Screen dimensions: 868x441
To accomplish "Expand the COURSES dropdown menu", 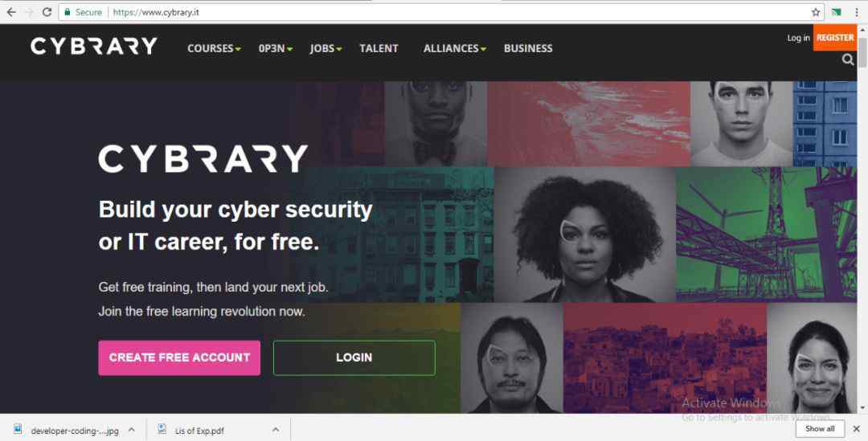I will point(214,49).
